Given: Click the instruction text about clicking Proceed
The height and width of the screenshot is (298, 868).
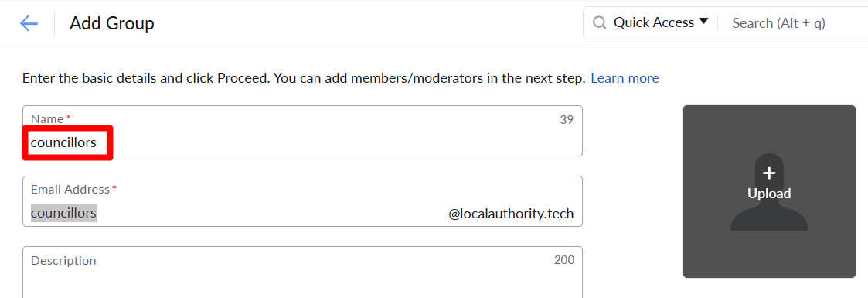Looking at the screenshot, I should coord(303,79).
